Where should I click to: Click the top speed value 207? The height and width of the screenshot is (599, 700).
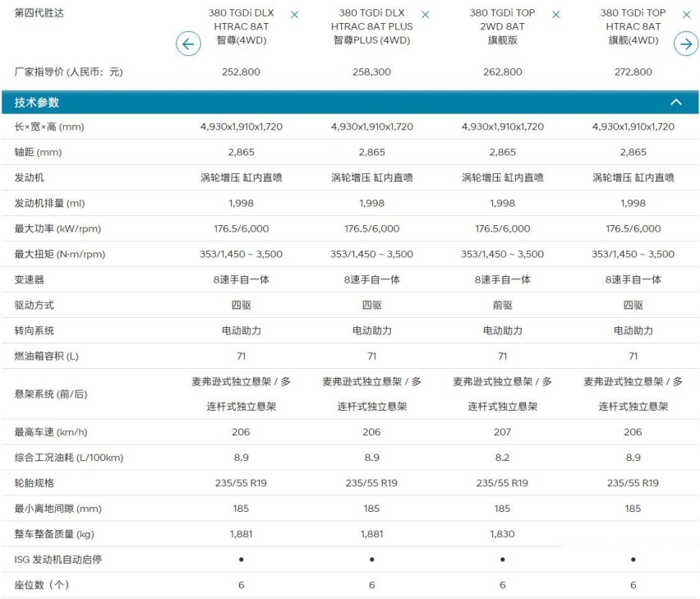pos(502,432)
